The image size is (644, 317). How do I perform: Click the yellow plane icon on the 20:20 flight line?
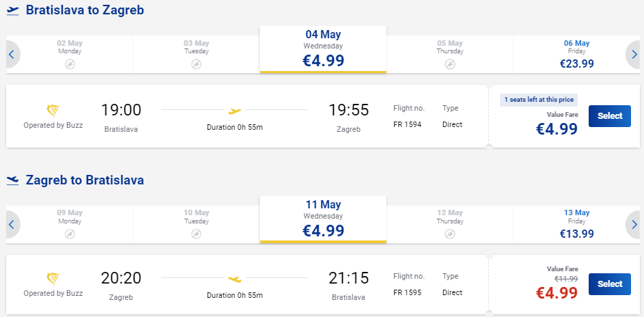(234, 279)
